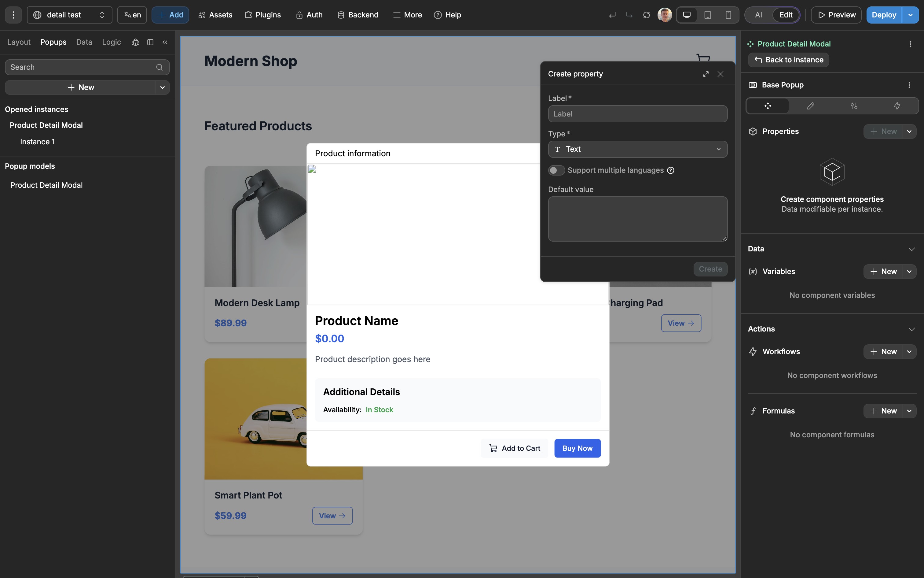Click the Add button in top bar

170,15
